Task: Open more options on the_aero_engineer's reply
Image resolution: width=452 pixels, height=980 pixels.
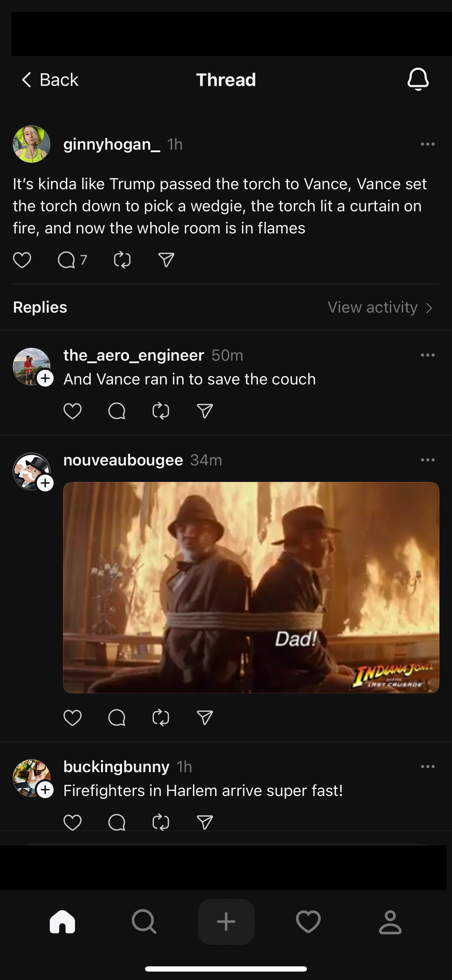Action: 428,355
